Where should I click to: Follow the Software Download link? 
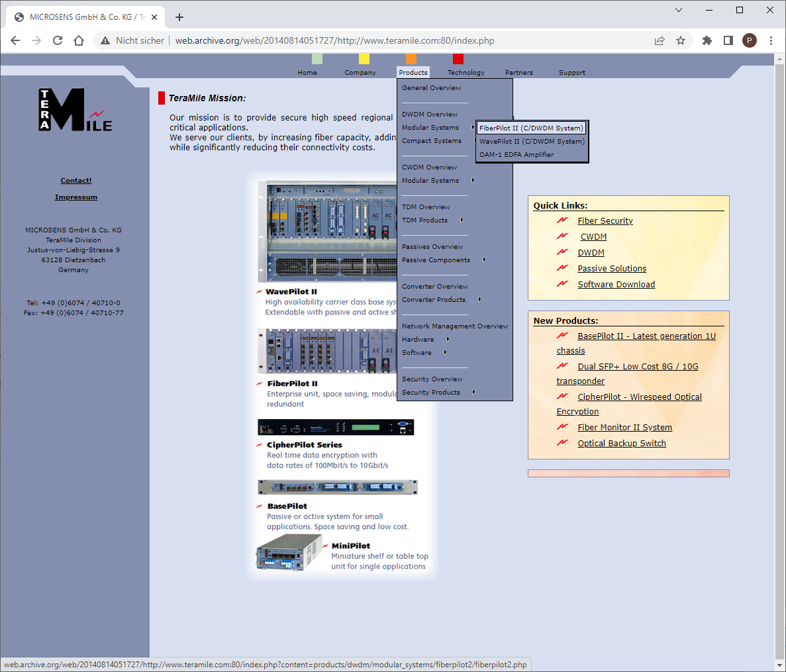pos(616,285)
